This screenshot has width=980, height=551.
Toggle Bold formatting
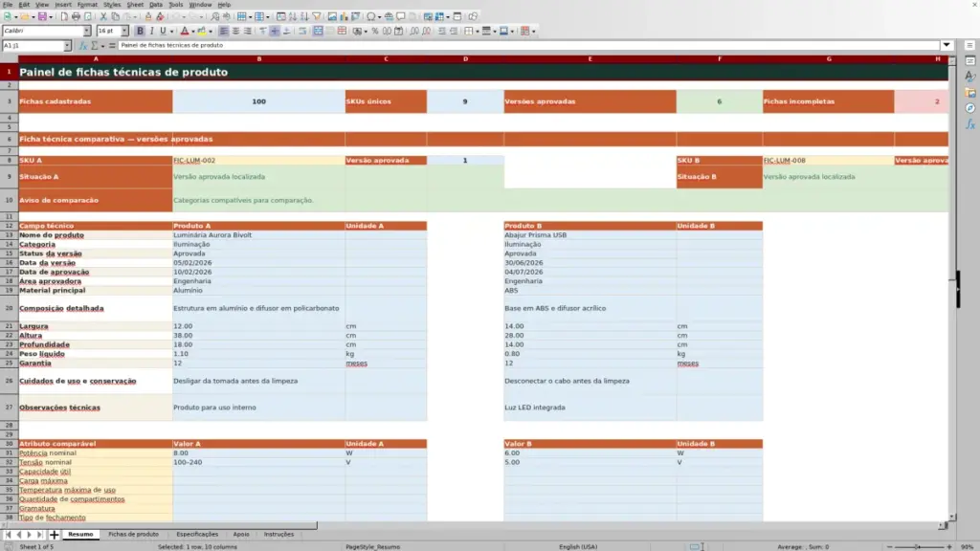click(140, 32)
